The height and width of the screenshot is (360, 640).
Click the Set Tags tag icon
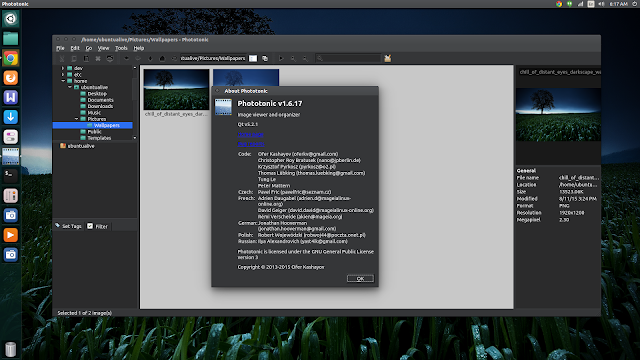58,225
